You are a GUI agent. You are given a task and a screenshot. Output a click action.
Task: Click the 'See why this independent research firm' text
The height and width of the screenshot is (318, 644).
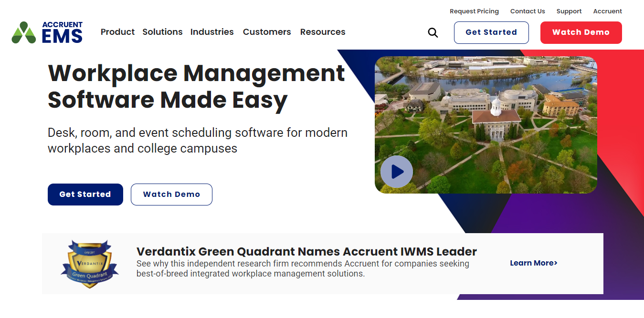(303, 268)
